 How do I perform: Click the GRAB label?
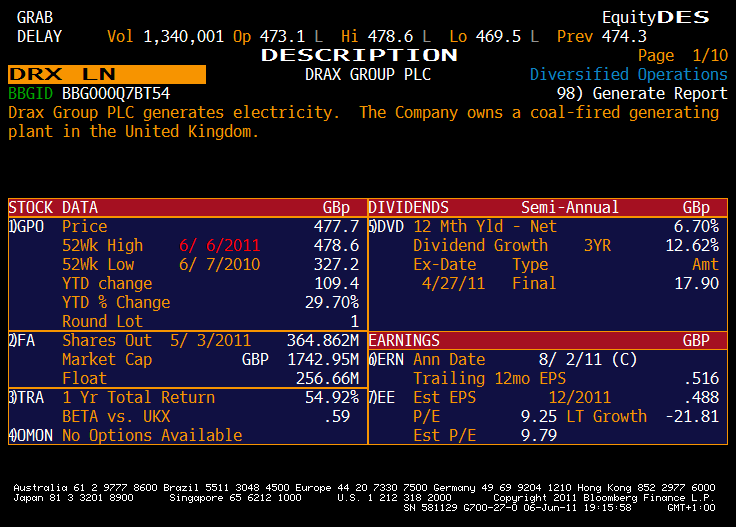(35, 18)
